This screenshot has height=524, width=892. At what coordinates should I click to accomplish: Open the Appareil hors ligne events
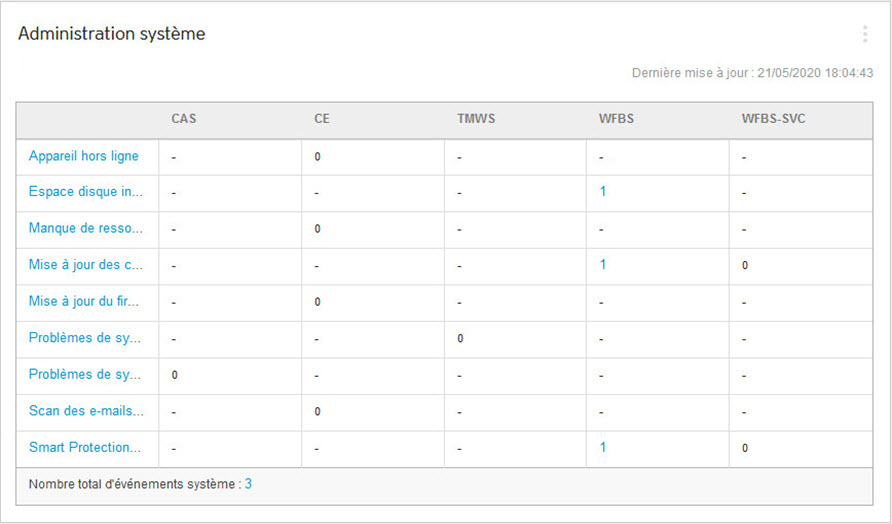click(84, 156)
